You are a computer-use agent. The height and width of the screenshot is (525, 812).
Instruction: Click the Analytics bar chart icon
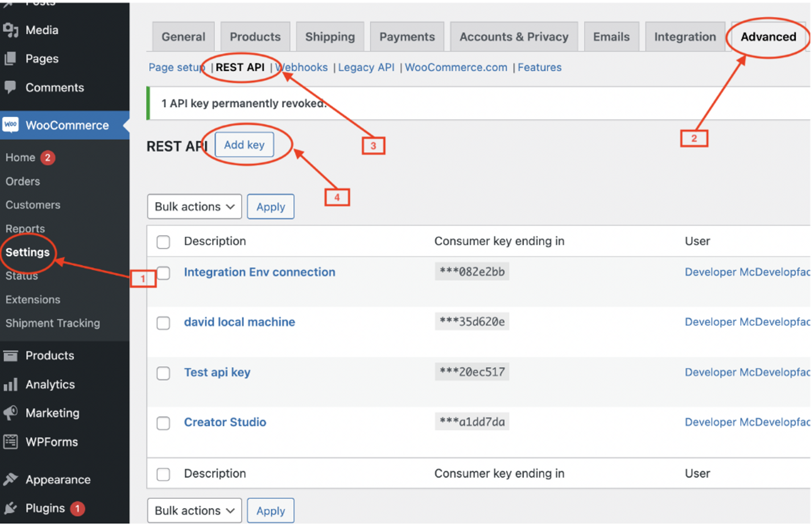[x=11, y=384]
